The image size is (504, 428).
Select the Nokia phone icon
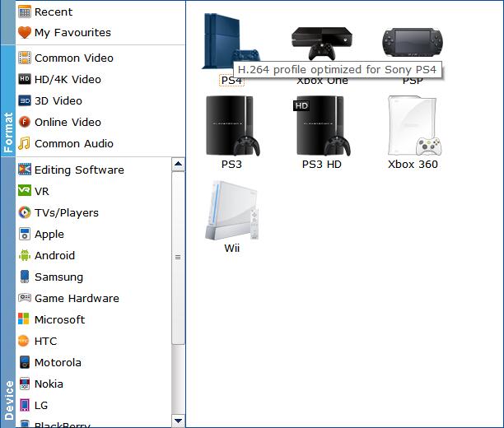click(25, 384)
